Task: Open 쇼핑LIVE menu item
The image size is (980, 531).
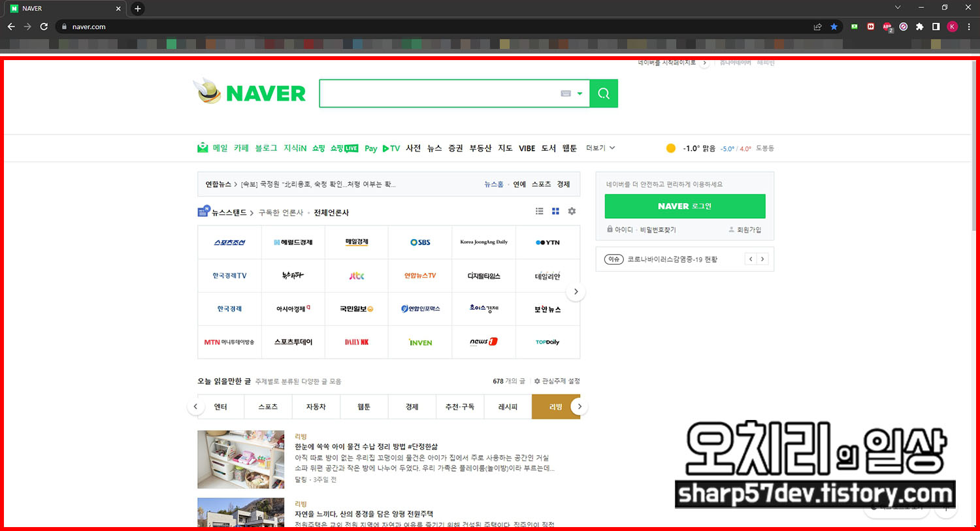Action: click(344, 148)
